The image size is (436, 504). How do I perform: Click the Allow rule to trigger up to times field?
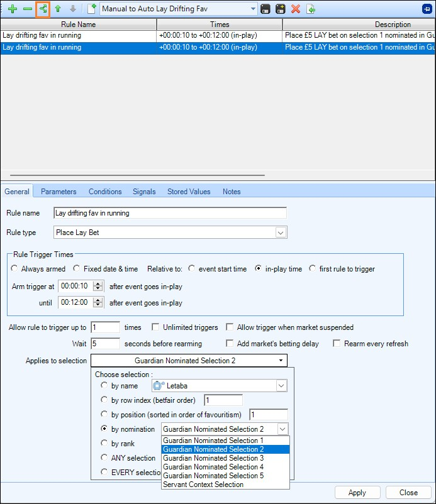point(106,327)
